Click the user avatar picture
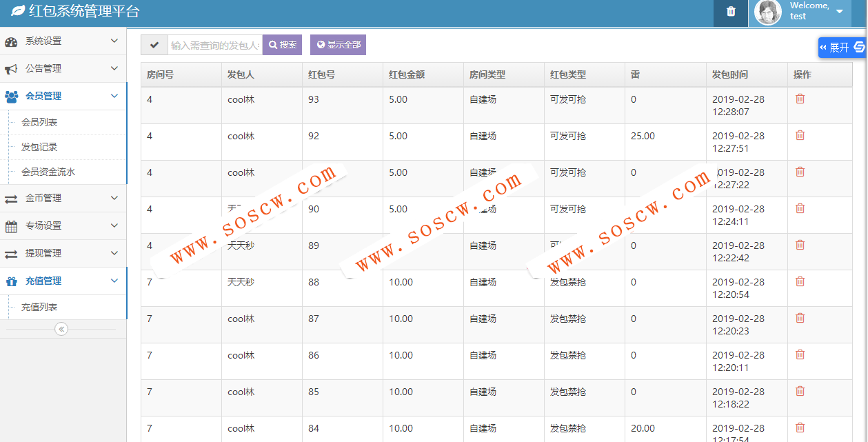 pos(768,12)
